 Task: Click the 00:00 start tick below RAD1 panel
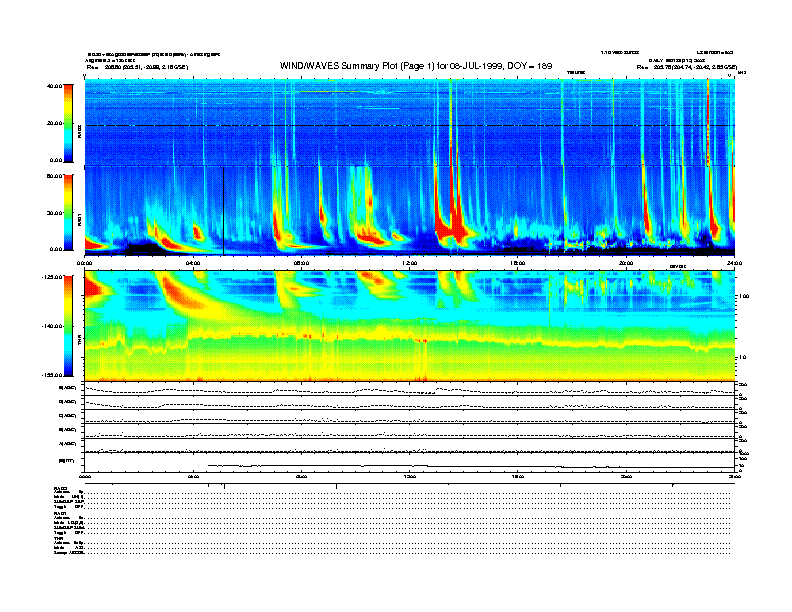(85, 263)
